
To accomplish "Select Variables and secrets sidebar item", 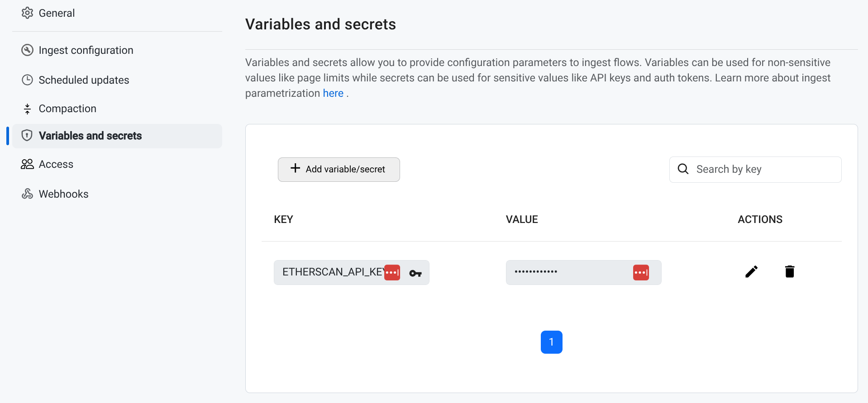I will 90,136.
